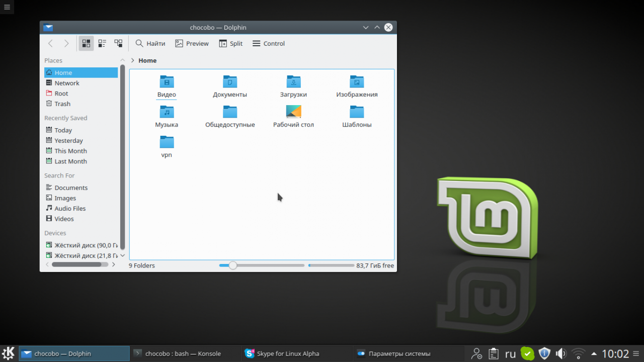This screenshot has width=644, height=362.
Task: Select Home in Places panel
Action: pyautogui.click(x=81, y=73)
